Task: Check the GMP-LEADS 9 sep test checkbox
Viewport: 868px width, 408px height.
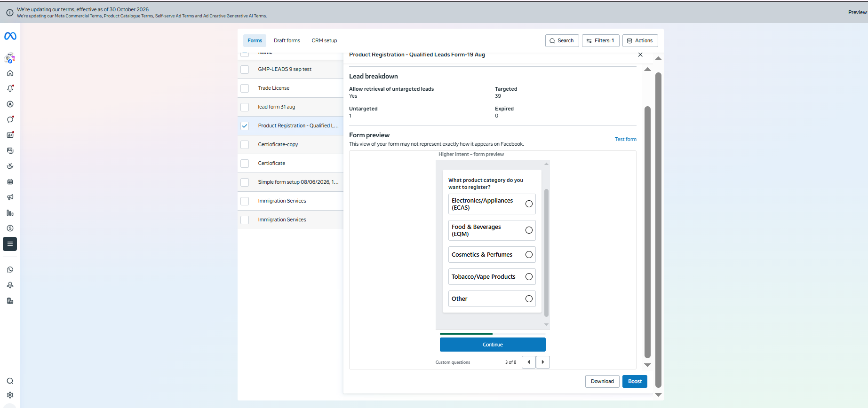Action: pos(245,70)
